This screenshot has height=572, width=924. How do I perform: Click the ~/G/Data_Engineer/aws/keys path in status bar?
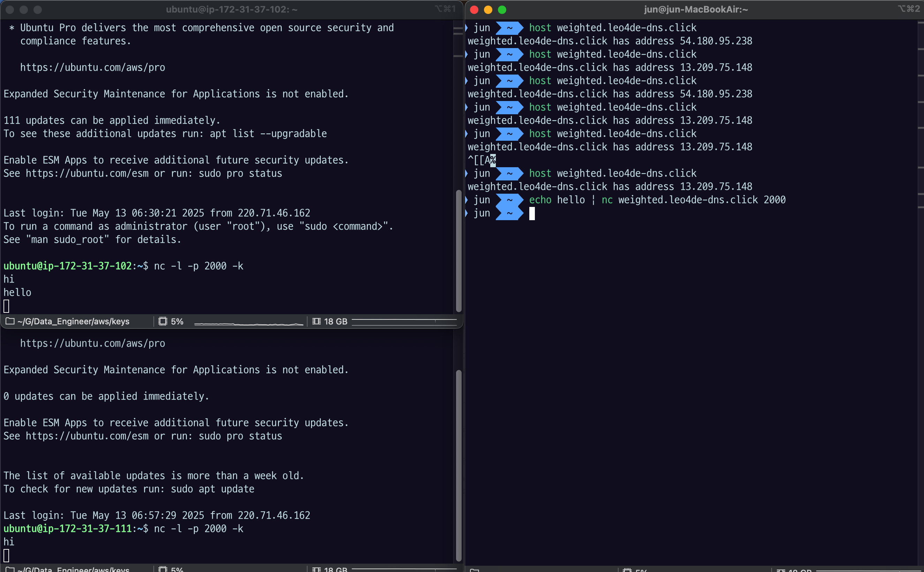click(73, 322)
